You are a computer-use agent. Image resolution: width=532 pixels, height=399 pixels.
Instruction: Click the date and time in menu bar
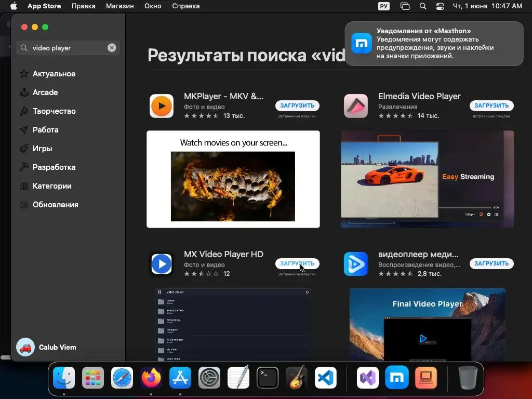click(487, 6)
